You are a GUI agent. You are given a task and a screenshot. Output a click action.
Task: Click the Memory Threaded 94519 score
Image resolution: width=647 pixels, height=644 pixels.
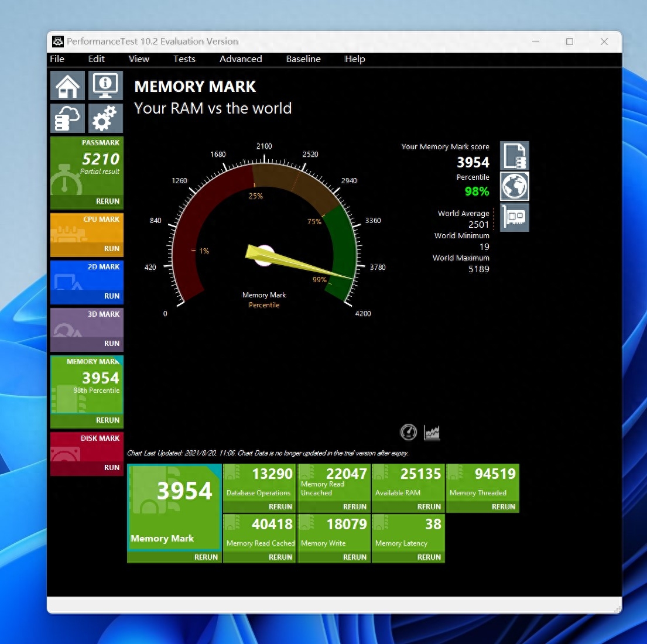[495, 474]
